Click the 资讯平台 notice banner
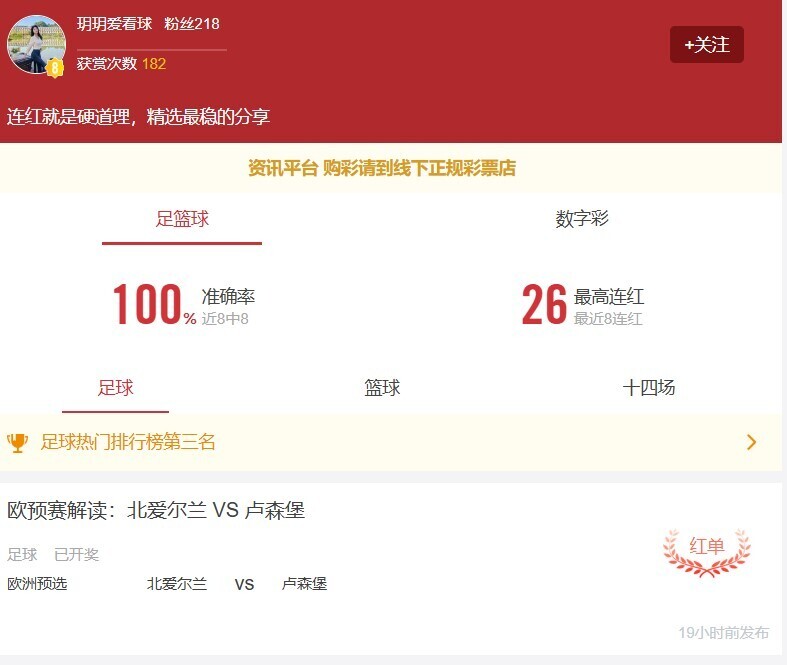787x665 pixels. pyautogui.click(x=382, y=168)
